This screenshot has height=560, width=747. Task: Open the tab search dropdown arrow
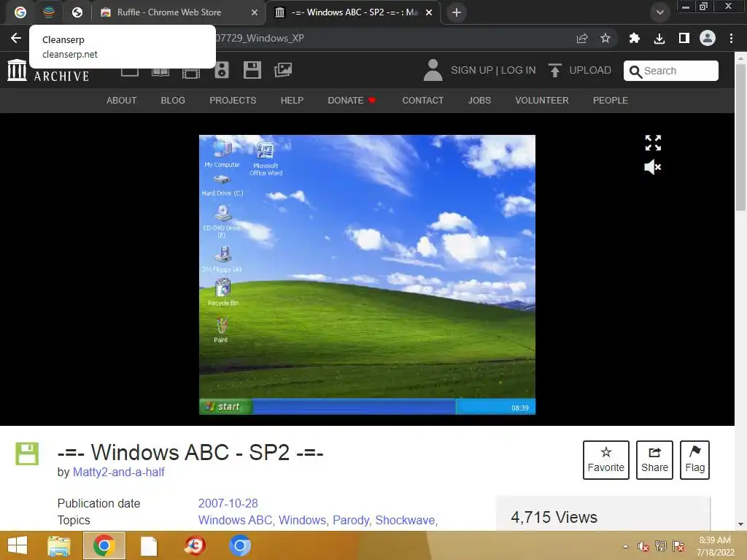(x=659, y=12)
